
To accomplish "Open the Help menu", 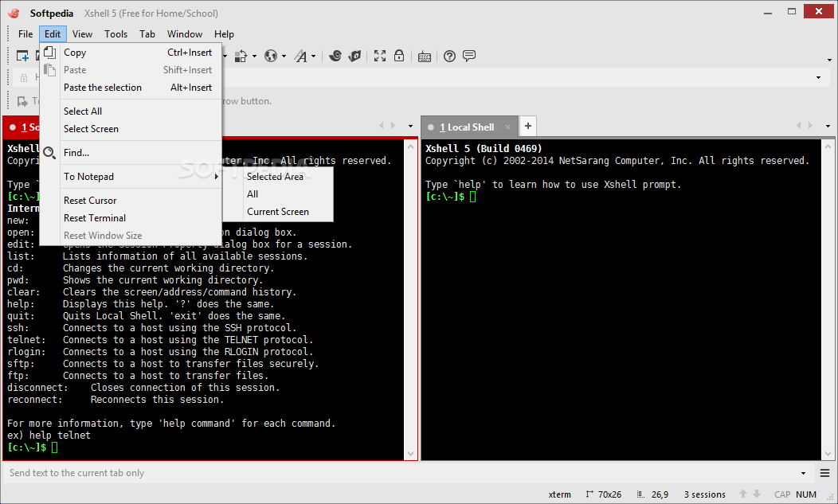I will pyautogui.click(x=224, y=33).
